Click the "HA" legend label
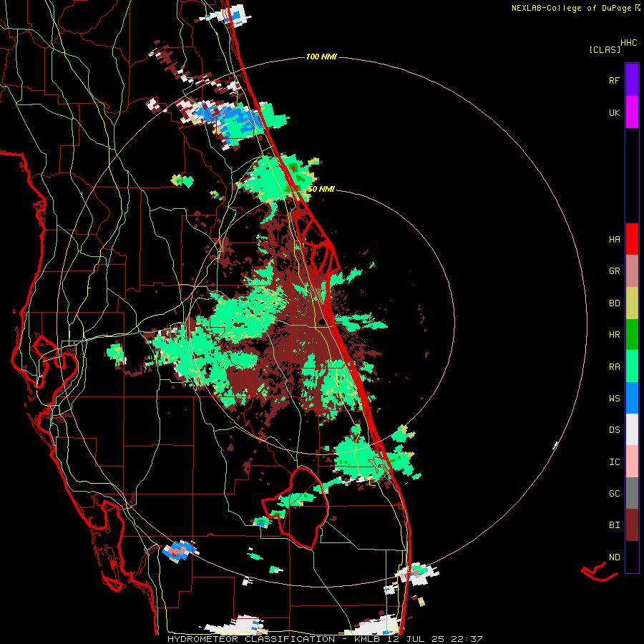The width and height of the screenshot is (644, 644). (x=614, y=240)
